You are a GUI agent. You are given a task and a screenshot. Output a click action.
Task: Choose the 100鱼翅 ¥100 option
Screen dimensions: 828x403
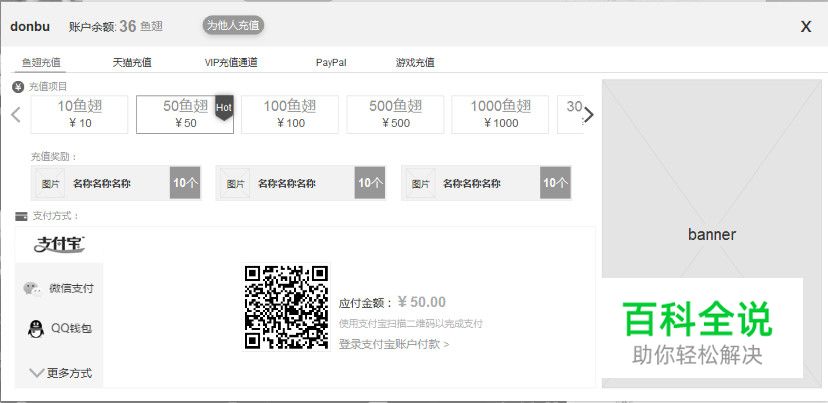(290, 115)
